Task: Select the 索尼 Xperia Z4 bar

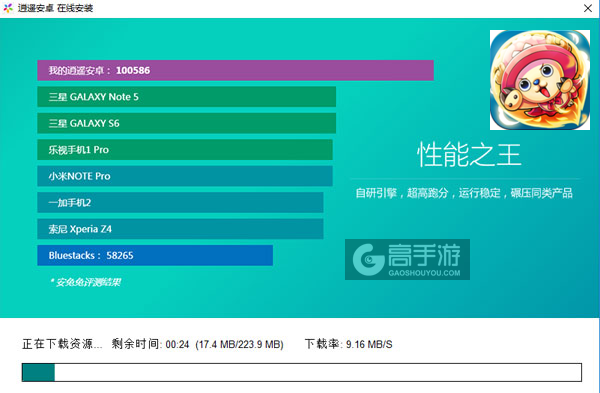Action: 180,229
